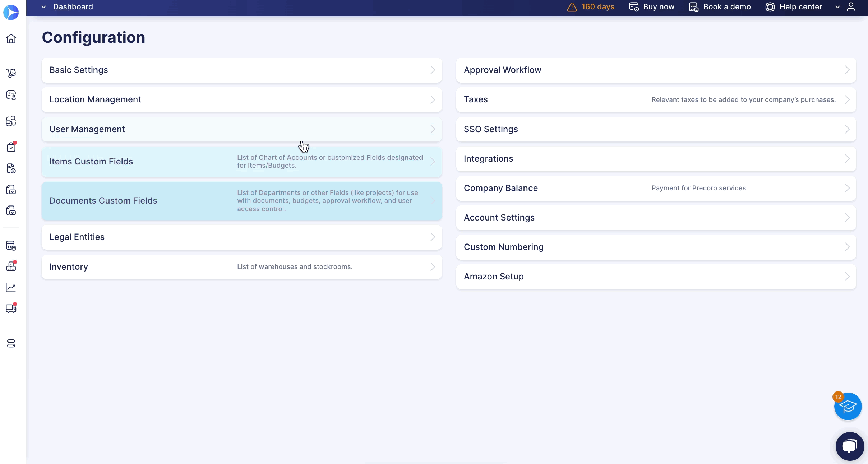The width and height of the screenshot is (868, 464).
Task: Click the Basic Settings row chevron
Action: tap(433, 70)
